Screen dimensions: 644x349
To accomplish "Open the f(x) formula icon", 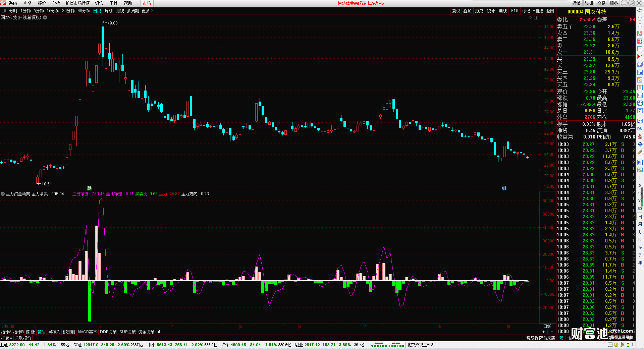I will (640, 103).
